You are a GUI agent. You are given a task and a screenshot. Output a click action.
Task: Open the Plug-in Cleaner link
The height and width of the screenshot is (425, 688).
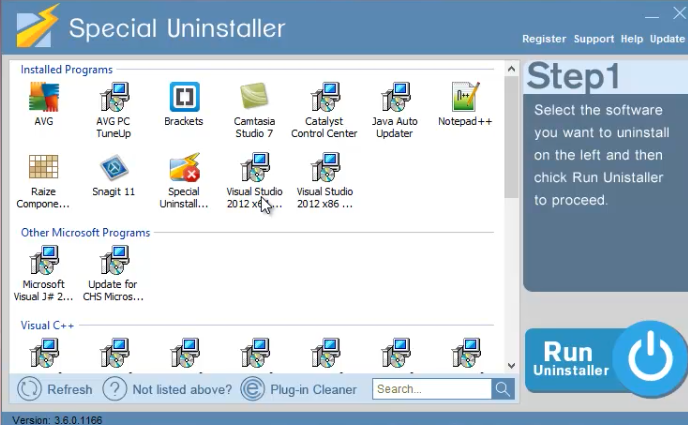point(313,389)
